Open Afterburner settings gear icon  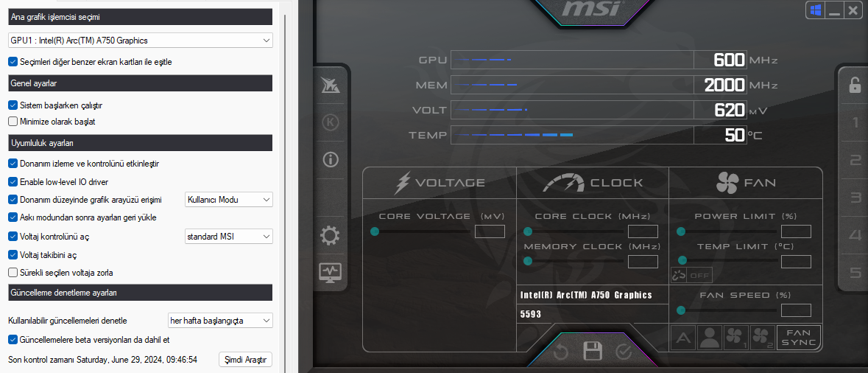tap(331, 236)
